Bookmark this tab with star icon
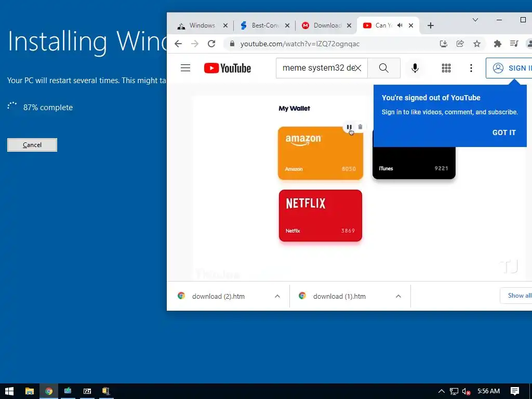 click(477, 44)
